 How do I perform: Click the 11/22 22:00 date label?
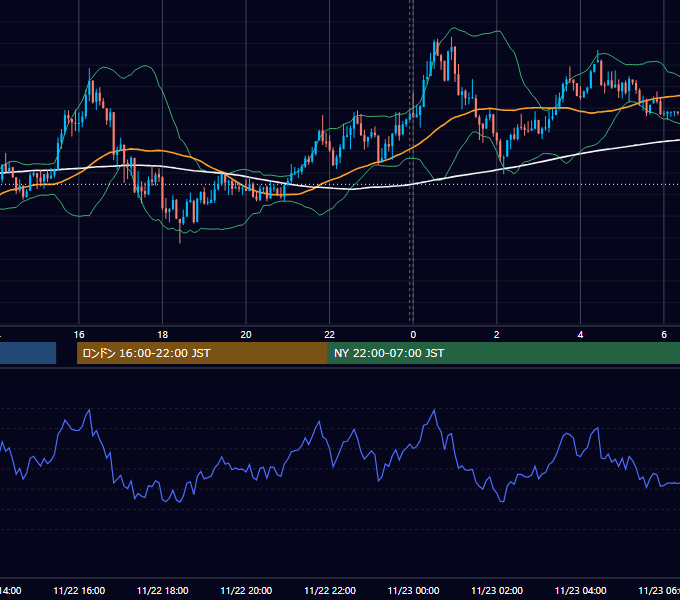tap(330, 591)
